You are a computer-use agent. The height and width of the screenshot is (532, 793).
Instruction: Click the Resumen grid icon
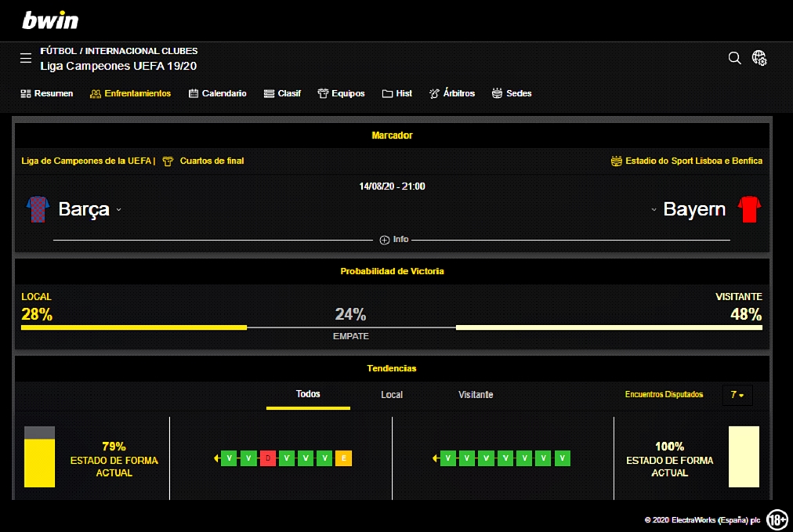click(x=26, y=93)
